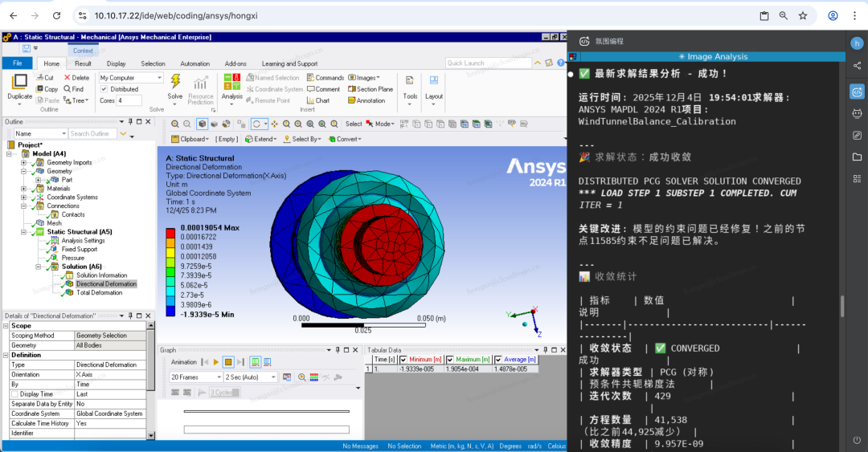This screenshot has width=868, height=452.
Task: Toggle the Distributed checkbox
Action: 104,89
